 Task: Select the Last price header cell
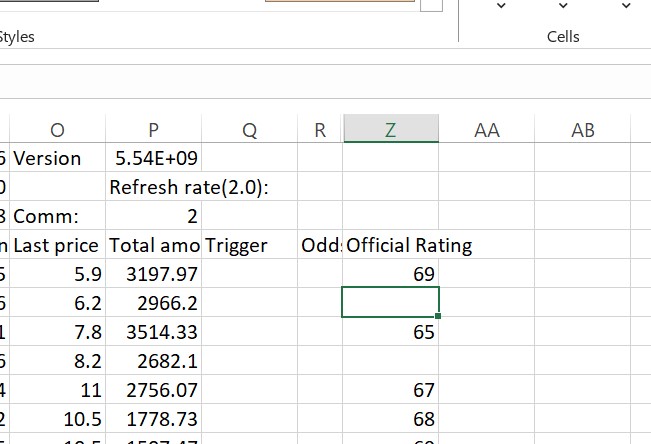56,245
